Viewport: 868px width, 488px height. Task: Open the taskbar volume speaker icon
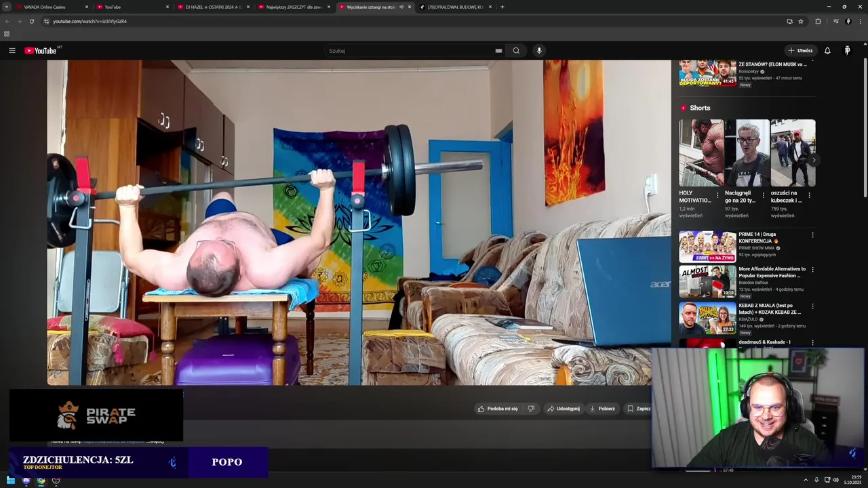click(836, 480)
